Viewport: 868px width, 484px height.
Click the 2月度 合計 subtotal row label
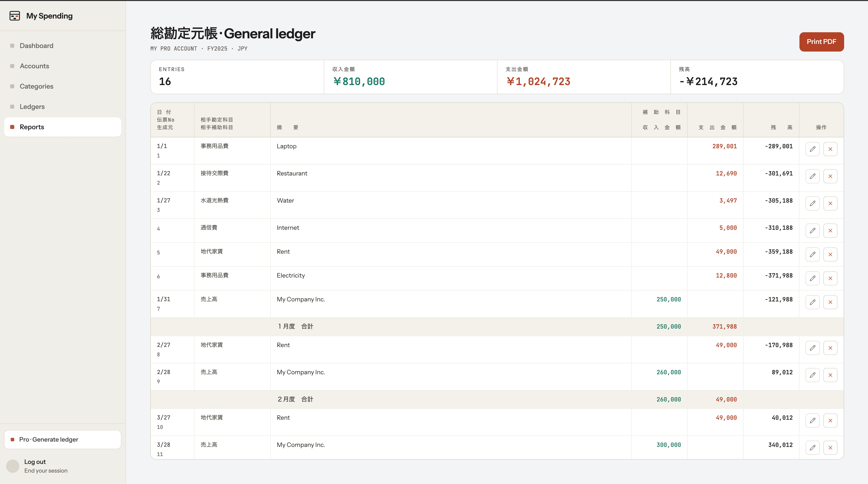point(295,399)
